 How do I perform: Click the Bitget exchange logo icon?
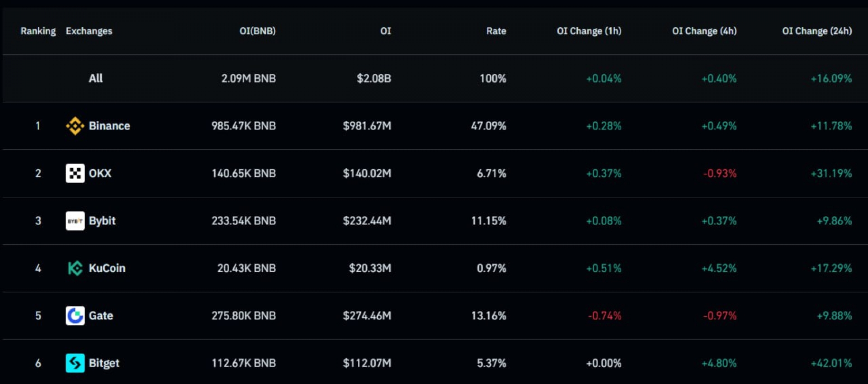point(75,363)
